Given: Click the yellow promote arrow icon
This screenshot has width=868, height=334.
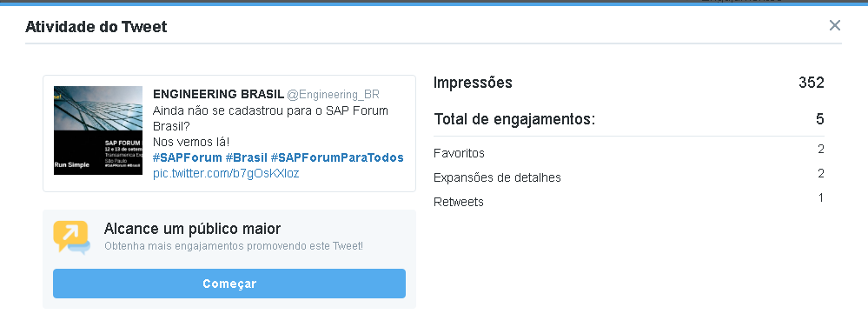Looking at the screenshot, I should click(x=71, y=237).
